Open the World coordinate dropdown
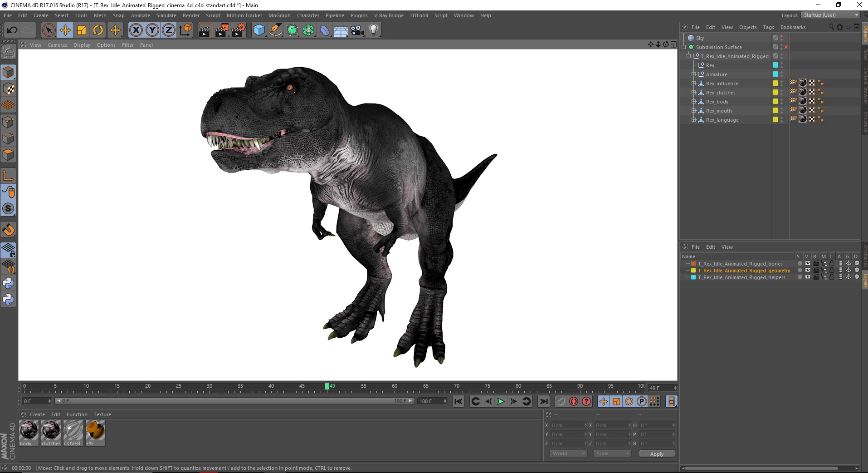The height and width of the screenshot is (473, 868). 568,453
